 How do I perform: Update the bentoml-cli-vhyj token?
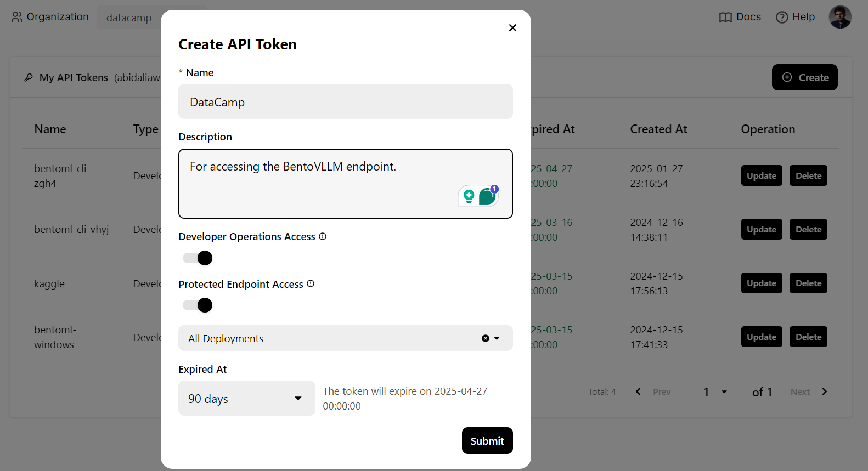point(762,229)
